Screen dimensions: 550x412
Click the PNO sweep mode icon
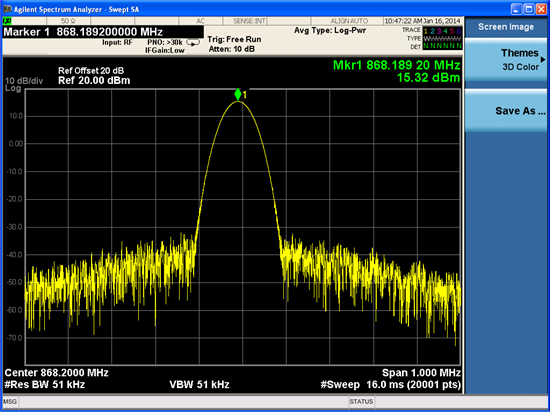[193, 42]
